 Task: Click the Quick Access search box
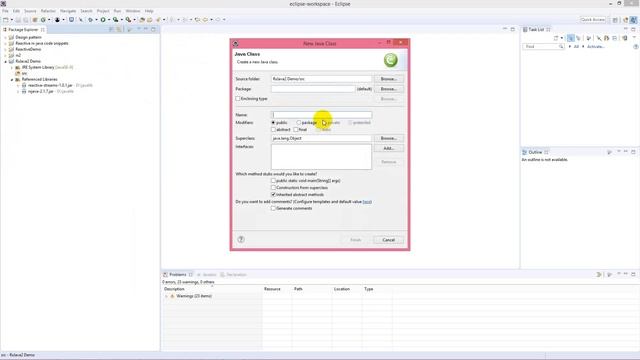click(593, 20)
